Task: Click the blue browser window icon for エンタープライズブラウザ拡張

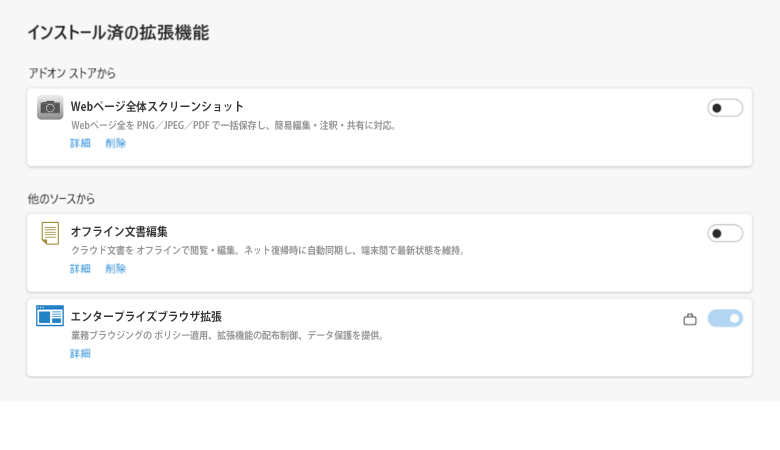Action: click(50, 316)
